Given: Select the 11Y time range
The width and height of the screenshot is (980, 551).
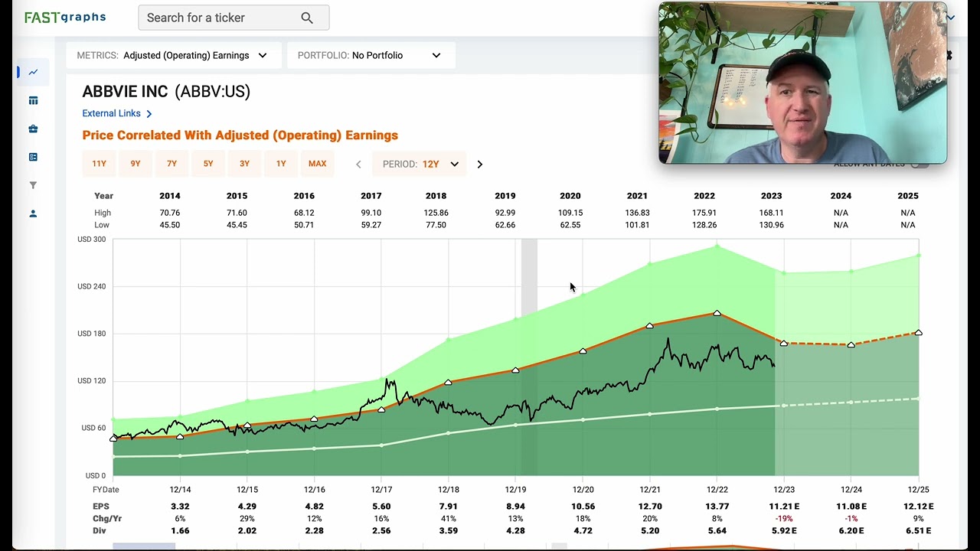Looking at the screenshot, I should click(99, 164).
